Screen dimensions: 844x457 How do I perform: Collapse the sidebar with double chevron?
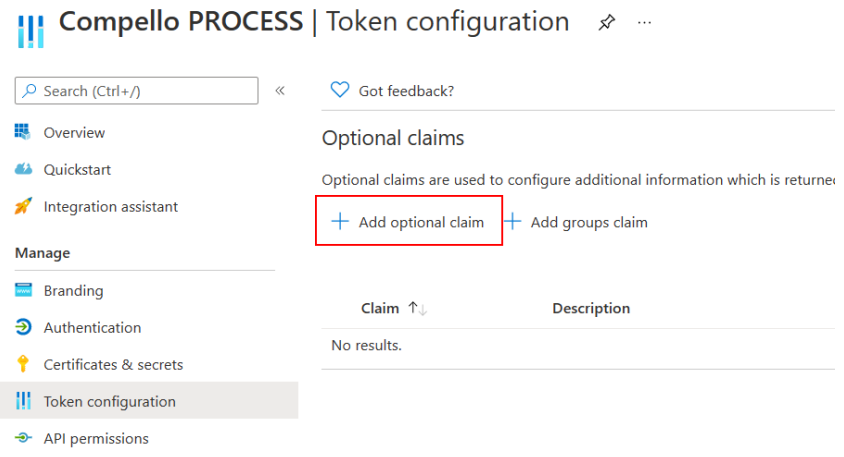(280, 90)
